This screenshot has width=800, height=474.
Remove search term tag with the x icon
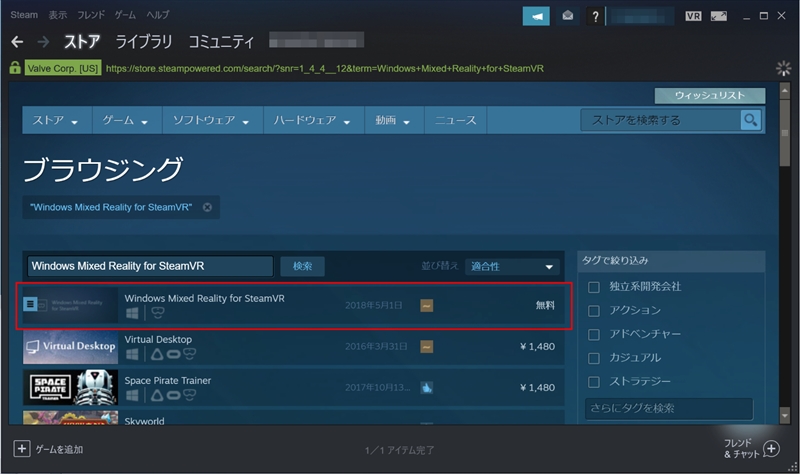(207, 207)
